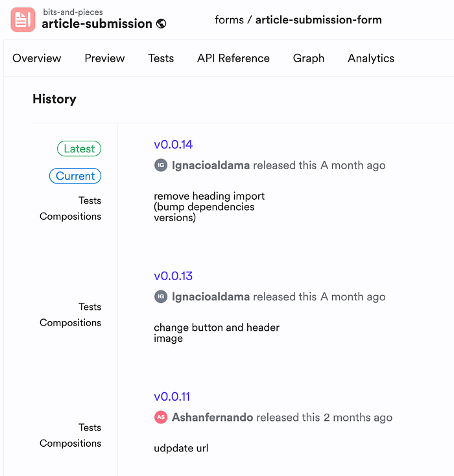Click the public globe icon
This screenshot has width=454, height=476.
pos(161,24)
